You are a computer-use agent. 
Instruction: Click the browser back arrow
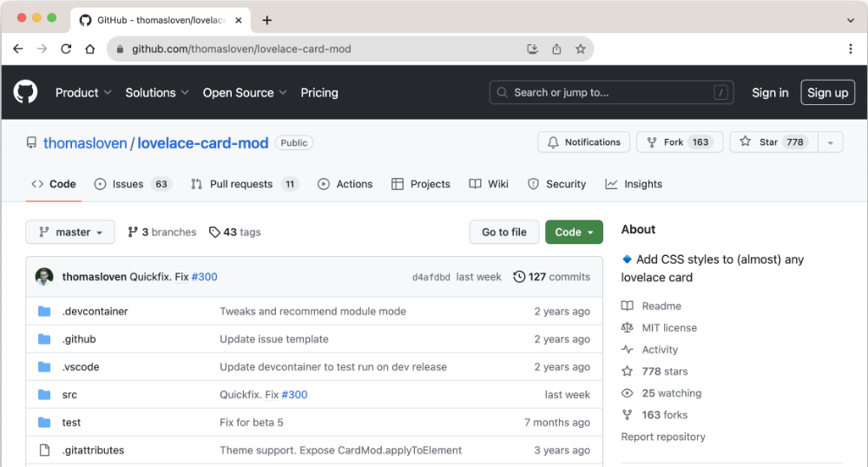point(18,49)
